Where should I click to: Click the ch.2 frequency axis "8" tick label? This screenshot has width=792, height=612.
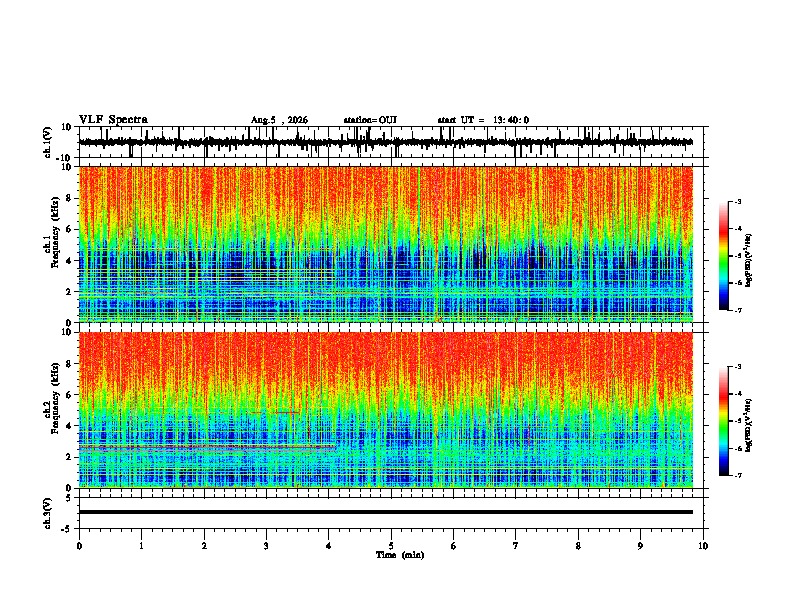point(70,364)
